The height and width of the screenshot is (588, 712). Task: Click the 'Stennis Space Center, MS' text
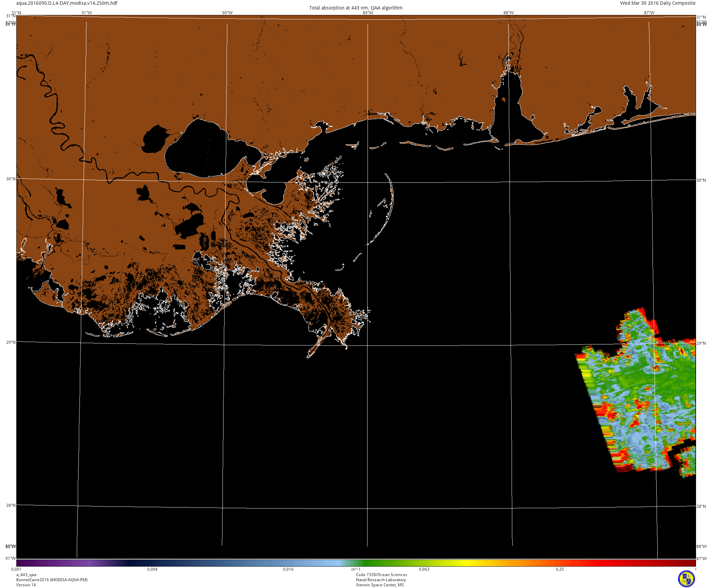(x=380, y=585)
